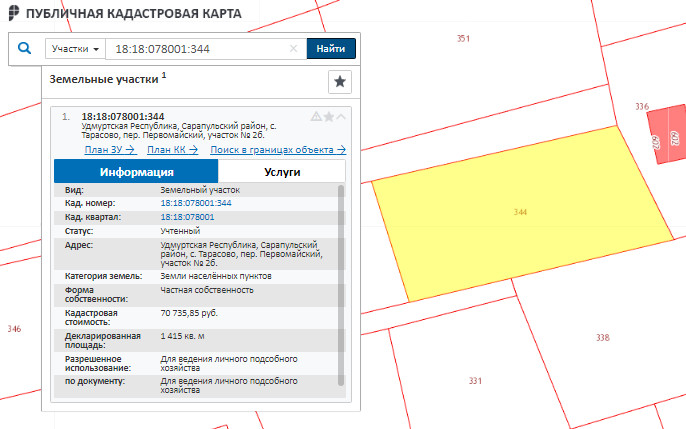Click Поиск в границах объекта link
Screen dimensions: 686x429
pos(277,150)
